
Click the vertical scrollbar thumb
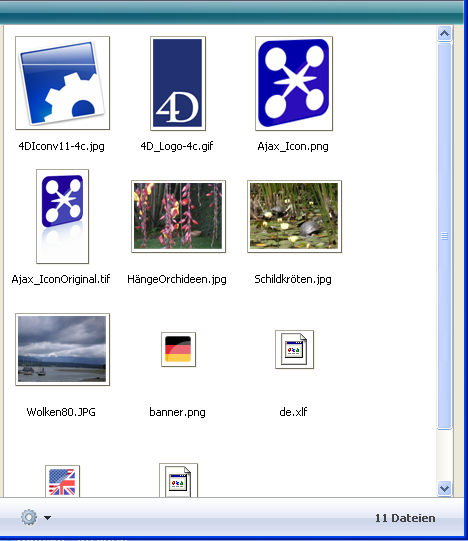pos(445,236)
